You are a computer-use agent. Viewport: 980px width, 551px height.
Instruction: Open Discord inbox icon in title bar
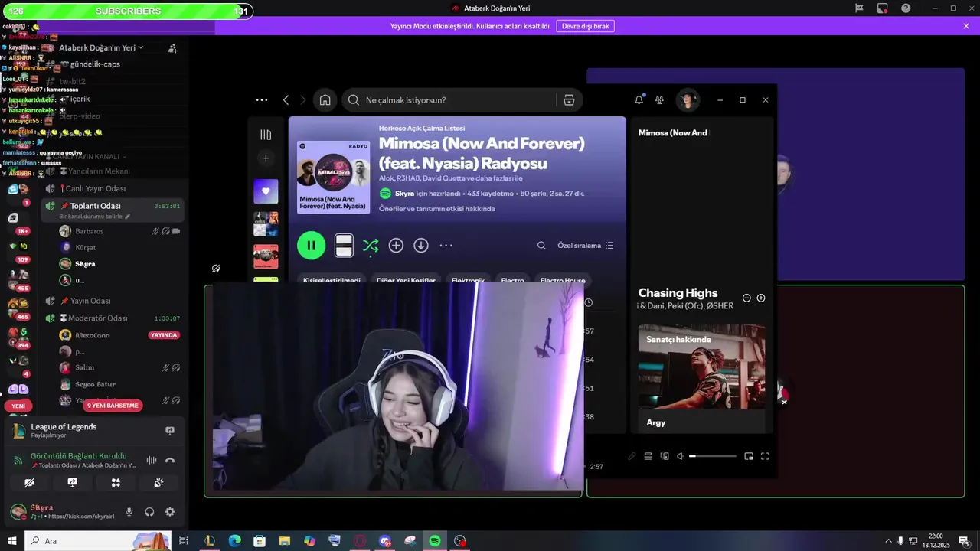click(x=883, y=8)
